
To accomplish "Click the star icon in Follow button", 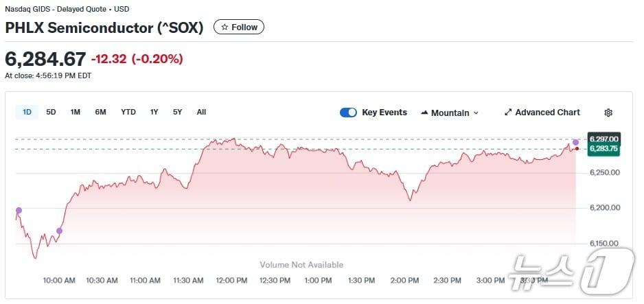I will point(225,27).
